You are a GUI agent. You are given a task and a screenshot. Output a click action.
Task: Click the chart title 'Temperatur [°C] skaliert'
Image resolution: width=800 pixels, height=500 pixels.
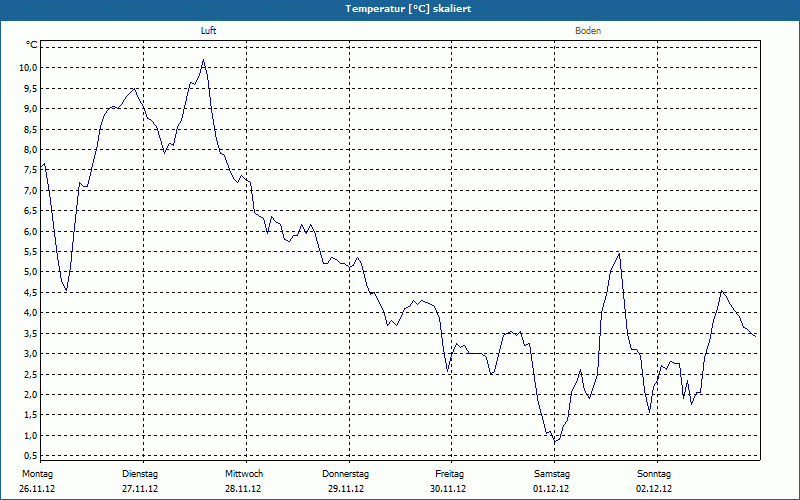[408, 9]
